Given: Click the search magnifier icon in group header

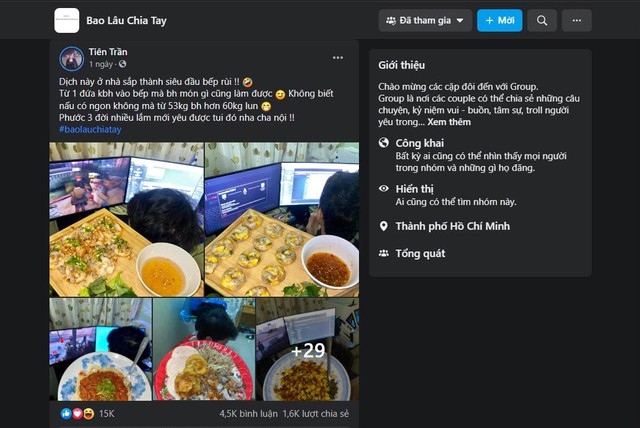Looking at the screenshot, I should [542, 20].
